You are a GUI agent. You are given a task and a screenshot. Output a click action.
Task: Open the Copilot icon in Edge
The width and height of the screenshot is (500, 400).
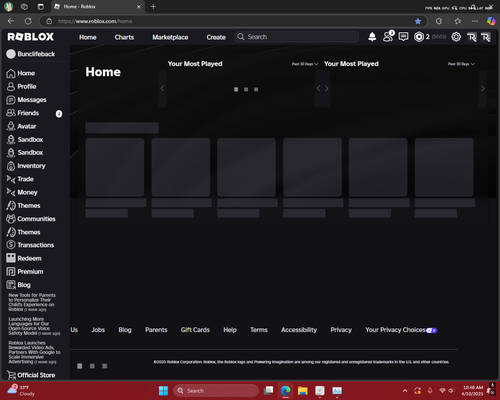pyautogui.click(x=491, y=21)
